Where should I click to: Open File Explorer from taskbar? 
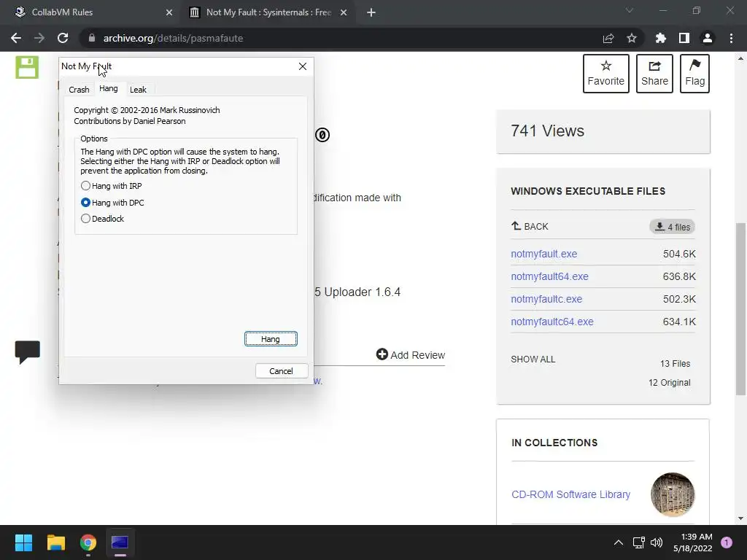55,542
